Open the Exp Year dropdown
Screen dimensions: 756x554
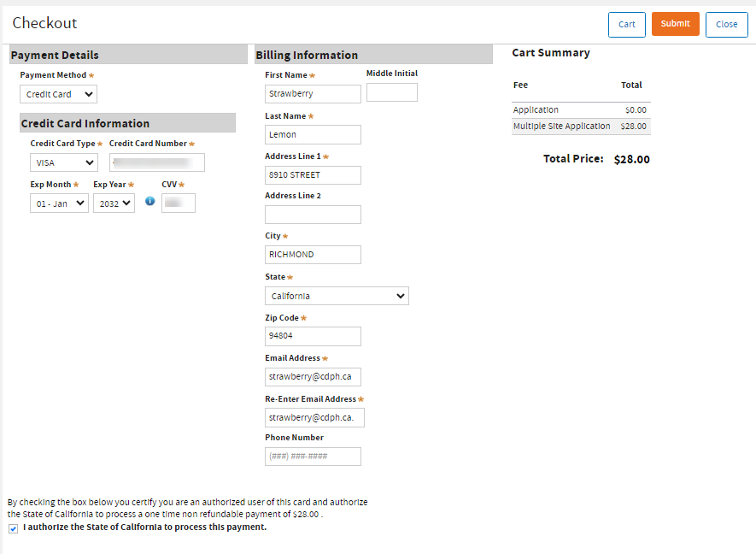pyautogui.click(x=114, y=203)
